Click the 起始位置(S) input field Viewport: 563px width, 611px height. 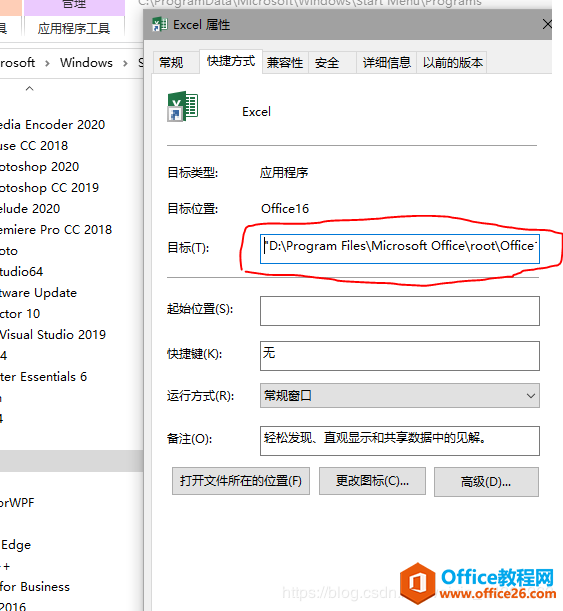pyautogui.click(x=400, y=311)
